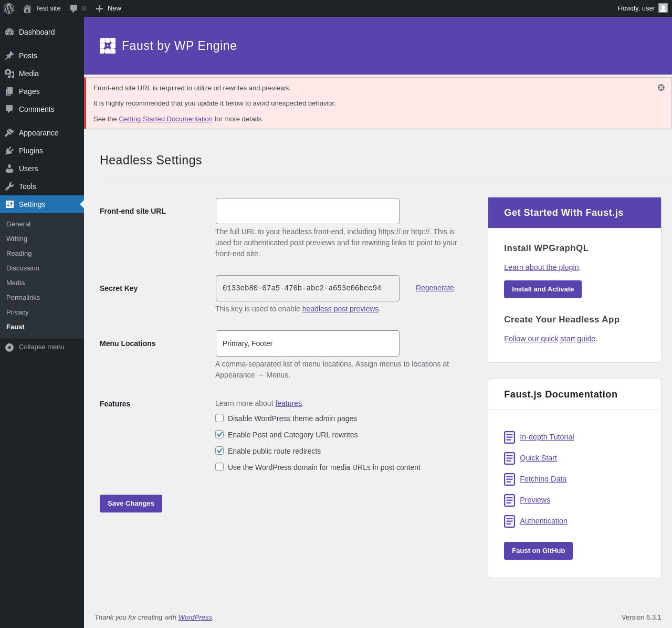Click the Plugins plug icon
This screenshot has width=672, height=628.
9,151
